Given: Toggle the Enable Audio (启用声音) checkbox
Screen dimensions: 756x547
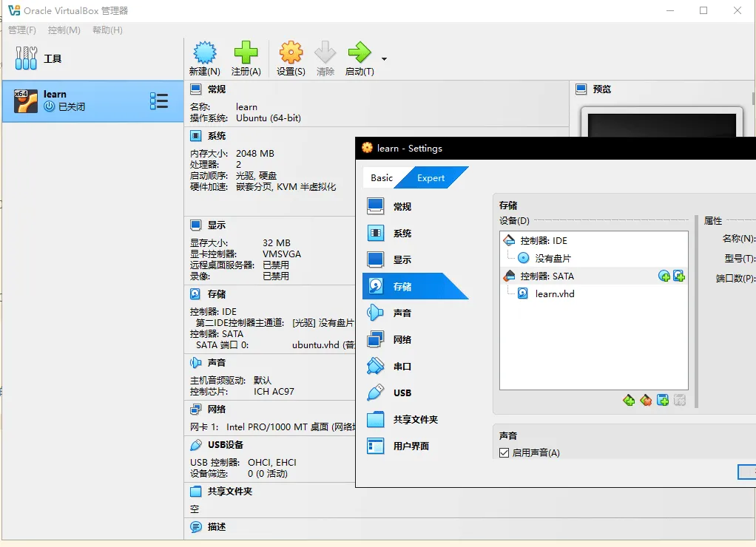Looking at the screenshot, I should [x=504, y=452].
